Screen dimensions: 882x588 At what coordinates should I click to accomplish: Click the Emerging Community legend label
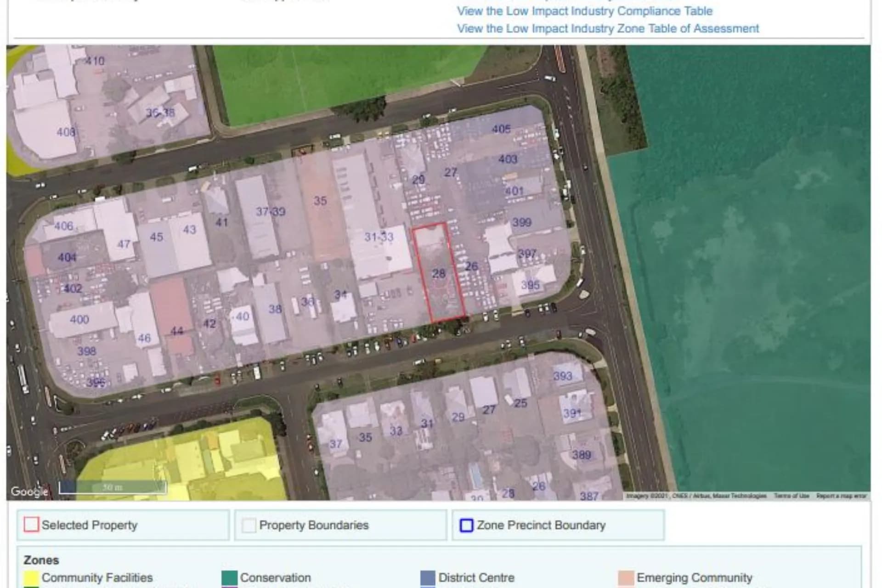coord(695,578)
